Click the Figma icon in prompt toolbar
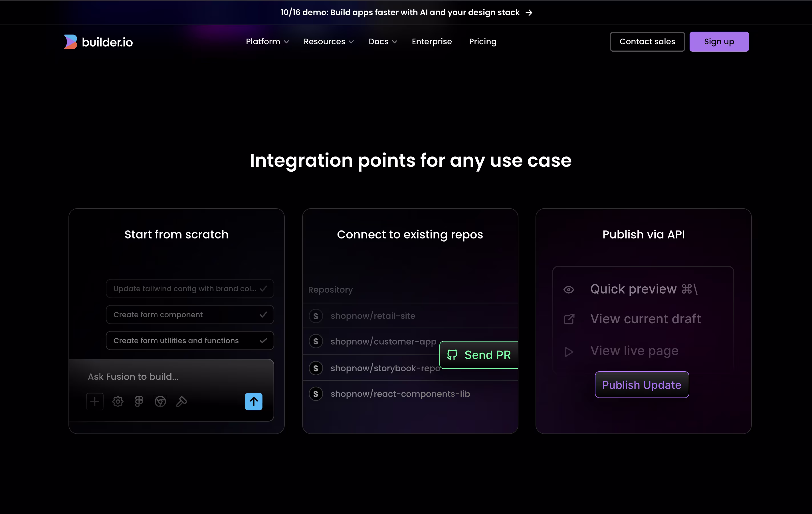 click(x=139, y=401)
